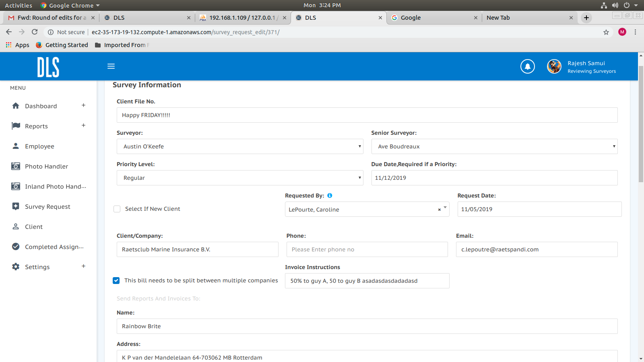
Task: Toggle the hamburger menu icon
Action: (111, 66)
